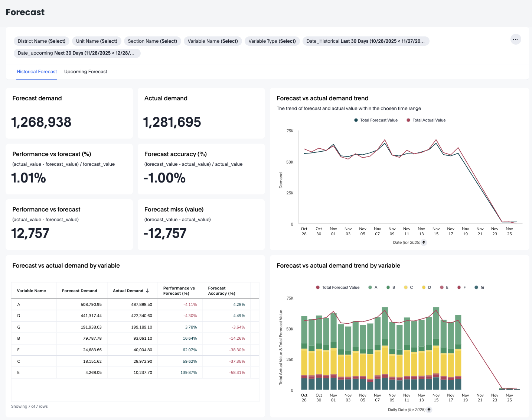Click the Variable Name column header
Image resolution: width=532 pixels, height=420 pixels.
point(32,291)
